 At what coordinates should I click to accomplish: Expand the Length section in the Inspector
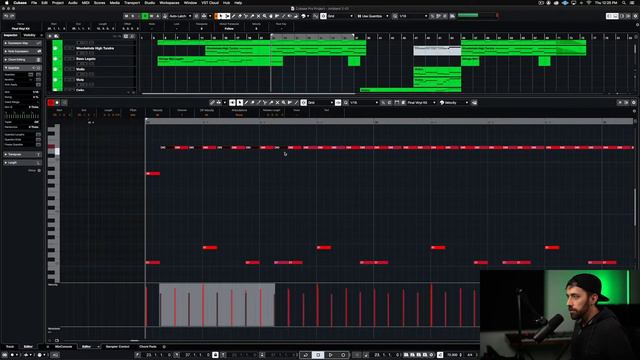(x=22, y=162)
